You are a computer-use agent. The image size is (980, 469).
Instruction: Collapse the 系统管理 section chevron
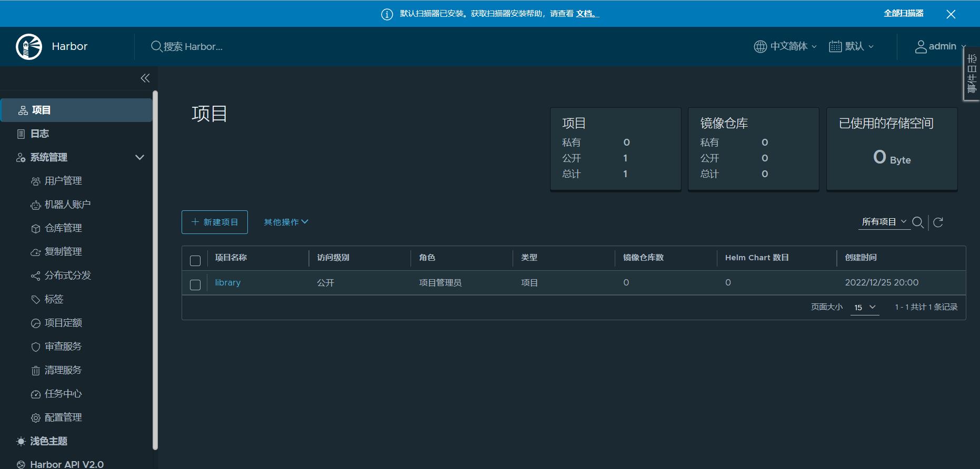click(139, 157)
